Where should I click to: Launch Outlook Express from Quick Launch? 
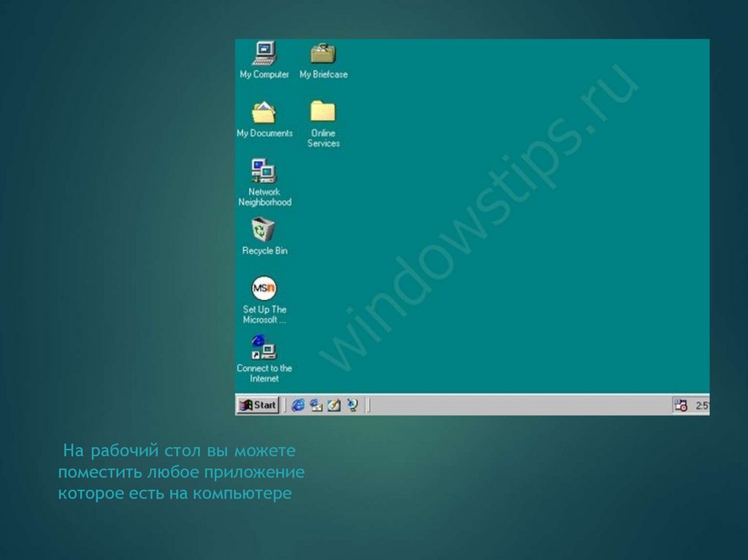[316, 405]
